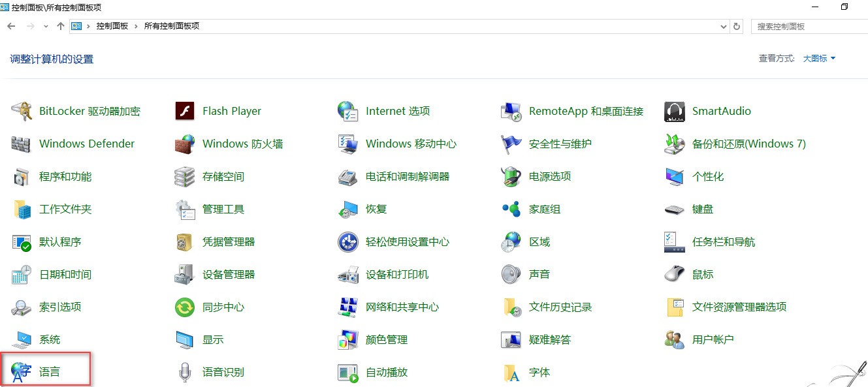Click the 设备管理器 link
Screen dimensions: 868x387
(229, 275)
